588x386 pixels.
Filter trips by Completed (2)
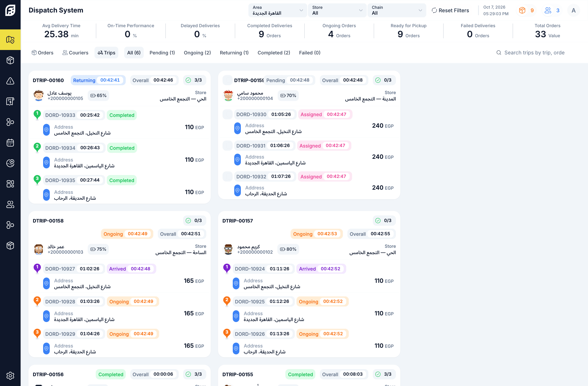point(273,53)
